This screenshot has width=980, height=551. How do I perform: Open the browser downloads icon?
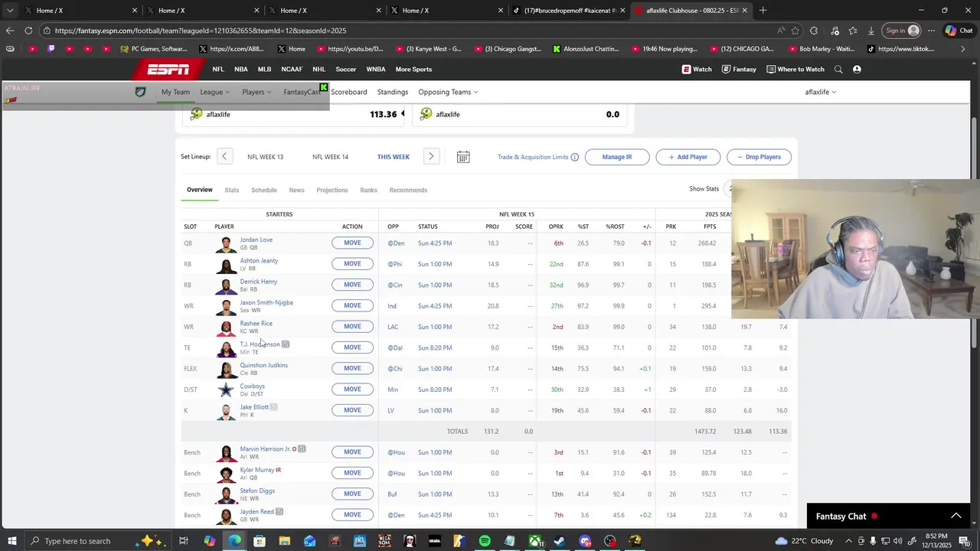point(871,31)
